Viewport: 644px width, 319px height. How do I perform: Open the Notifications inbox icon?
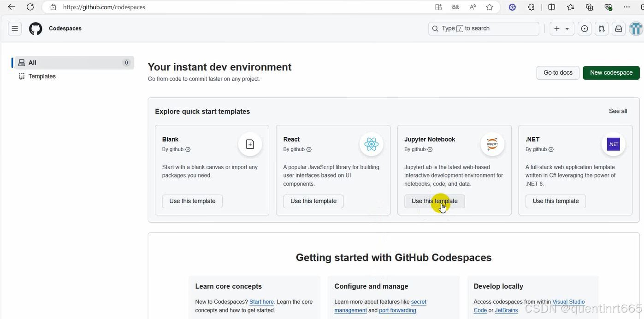tap(619, 29)
